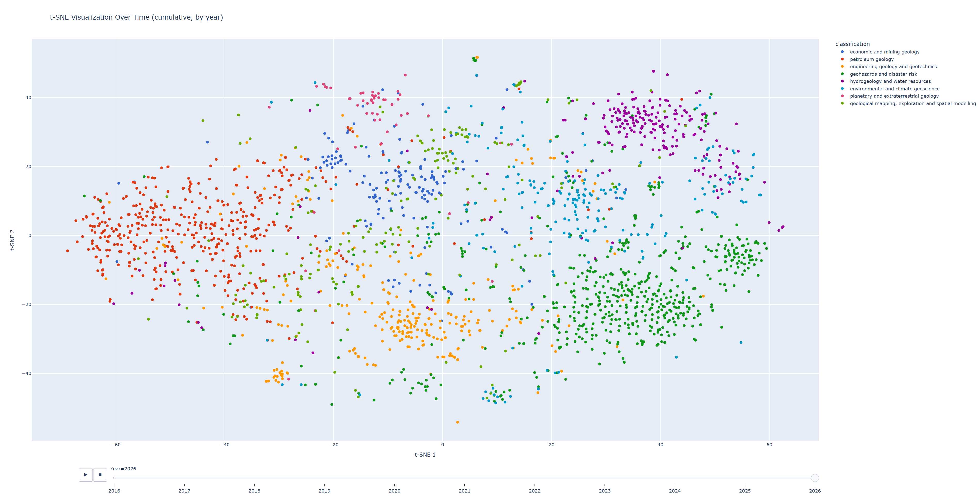Select the 2025 slider step
The width and height of the screenshot is (980, 499).
pos(745,491)
